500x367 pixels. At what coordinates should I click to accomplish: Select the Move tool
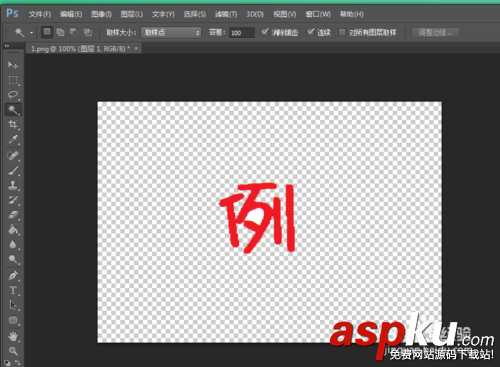click(13, 65)
